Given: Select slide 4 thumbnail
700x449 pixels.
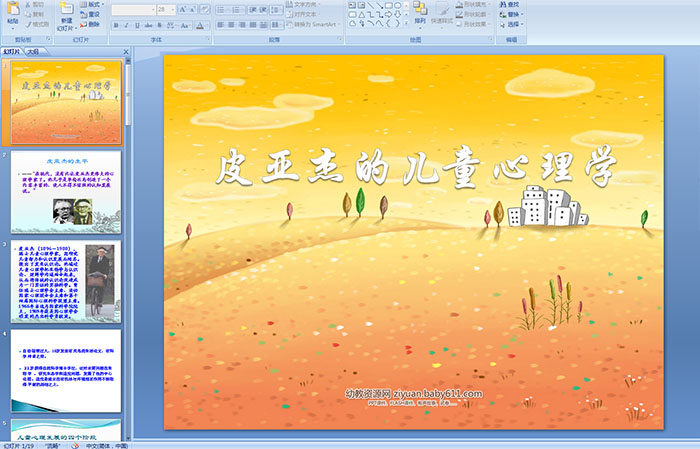Looking at the screenshot, I should (66, 371).
